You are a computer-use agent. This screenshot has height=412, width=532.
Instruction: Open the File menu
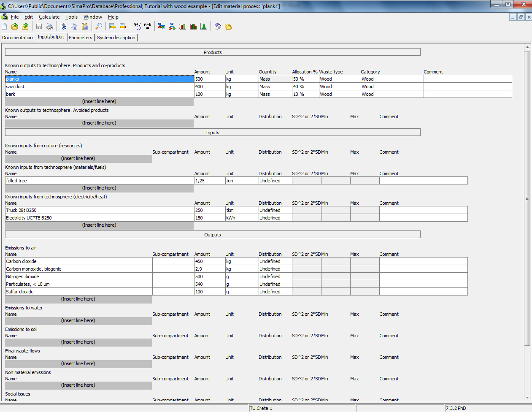15,17
